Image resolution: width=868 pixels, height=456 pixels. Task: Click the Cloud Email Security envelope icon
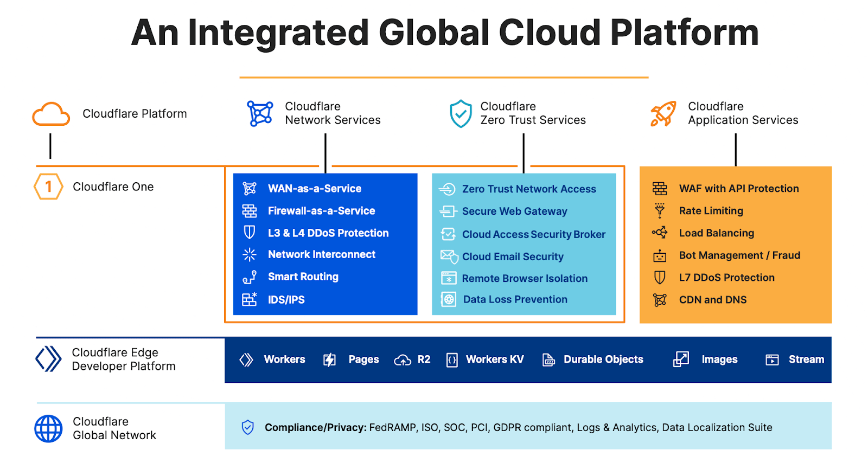[449, 256]
